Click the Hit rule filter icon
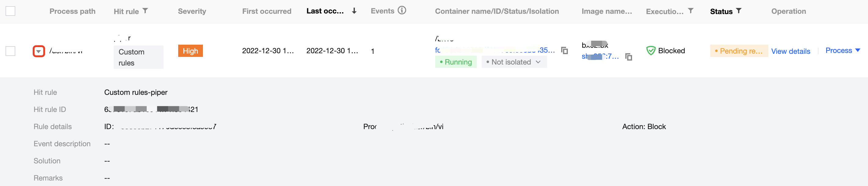The width and height of the screenshot is (868, 186). 145,11
